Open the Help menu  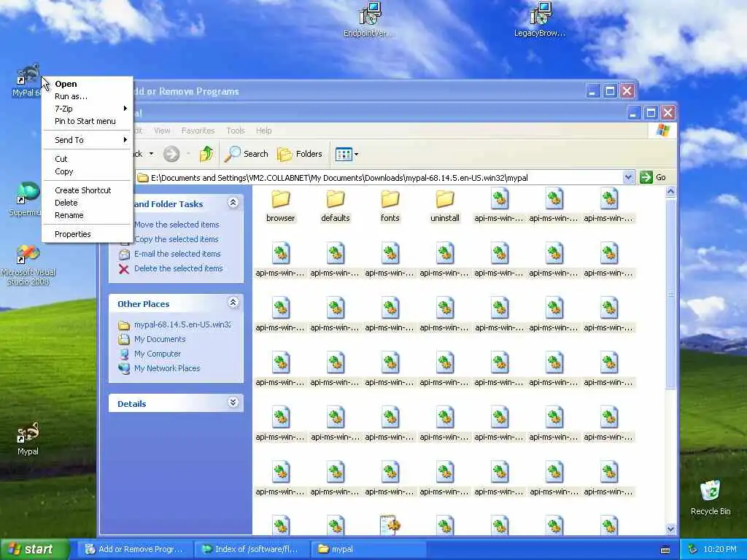[263, 131]
